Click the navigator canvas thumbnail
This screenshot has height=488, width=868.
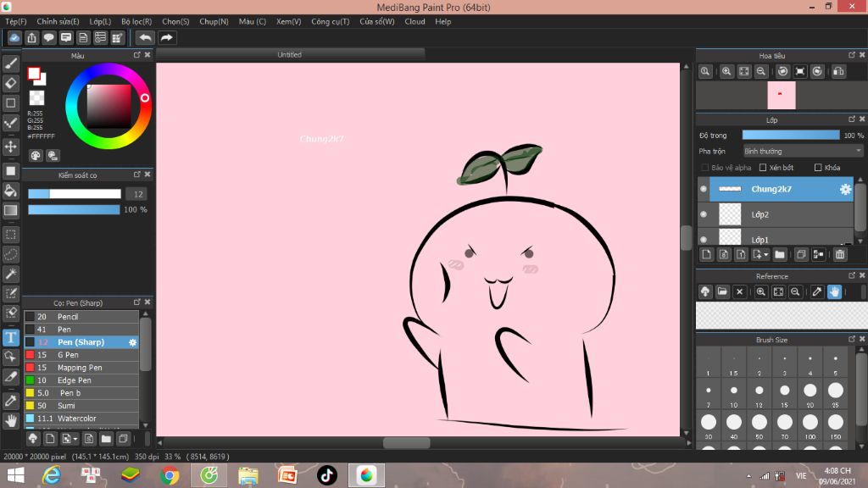[781, 95]
